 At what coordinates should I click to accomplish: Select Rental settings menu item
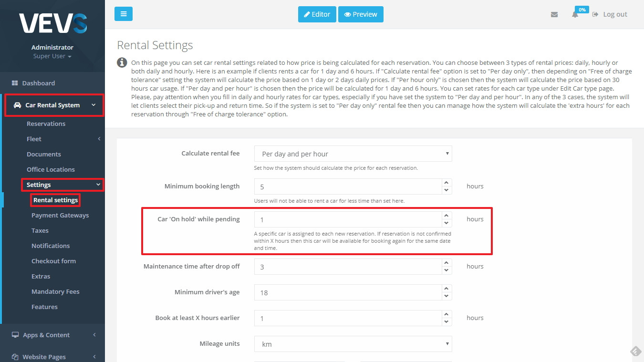click(x=55, y=200)
